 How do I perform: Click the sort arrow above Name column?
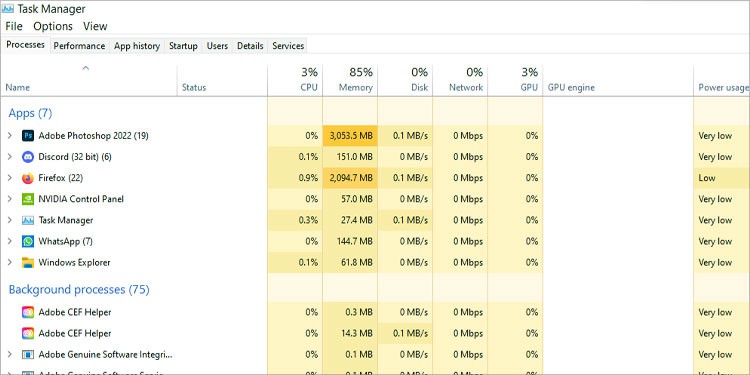click(86, 68)
